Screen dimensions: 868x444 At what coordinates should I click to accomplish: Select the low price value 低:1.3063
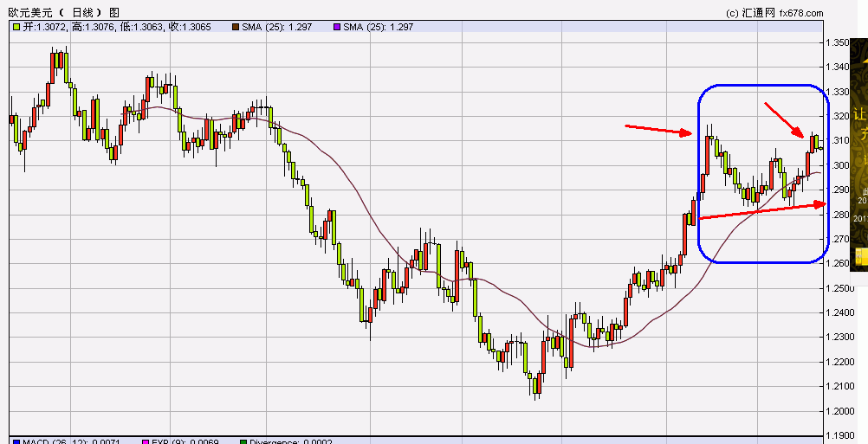[x=142, y=27]
